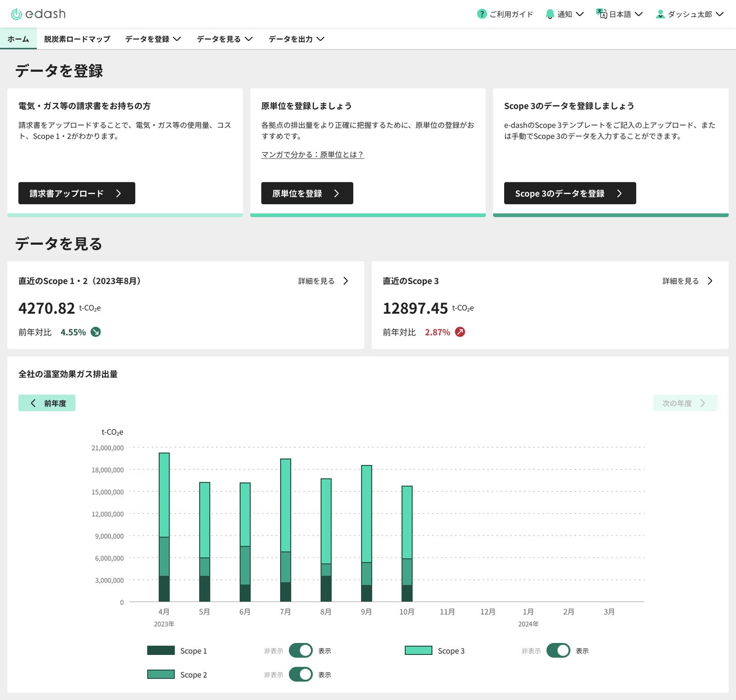Select 表示 label for Scope 3
Screen dimensions: 736x700
582,651
